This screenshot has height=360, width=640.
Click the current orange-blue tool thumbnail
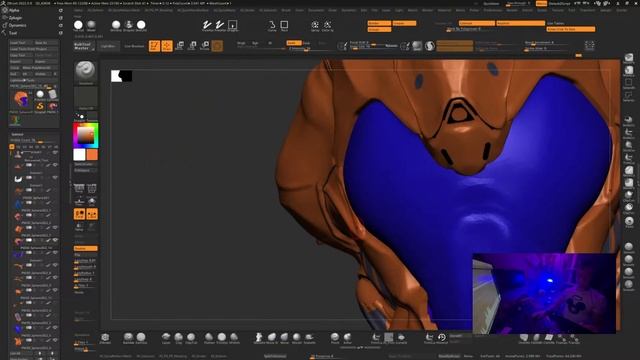click(21, 100)
